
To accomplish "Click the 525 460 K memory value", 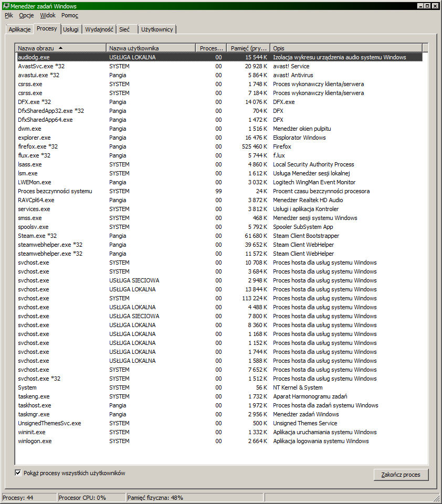I will (255, 146).
